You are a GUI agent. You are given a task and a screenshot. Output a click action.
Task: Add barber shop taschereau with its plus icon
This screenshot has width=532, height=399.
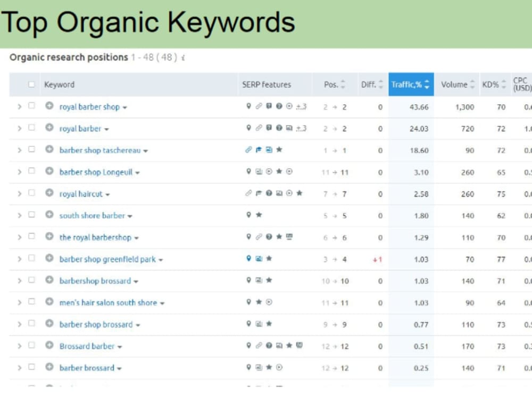(49, 149)
